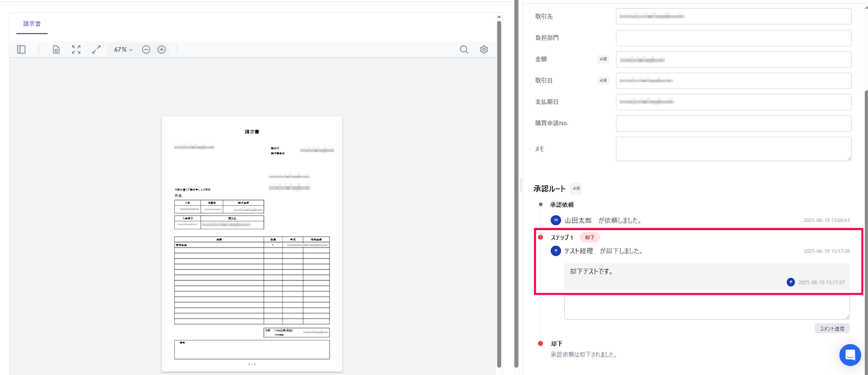Click the timestamp 2025-06-19 15:00:43
Image resolution: width=868 pixels, height=375 pixels.
tap(826, 220)
